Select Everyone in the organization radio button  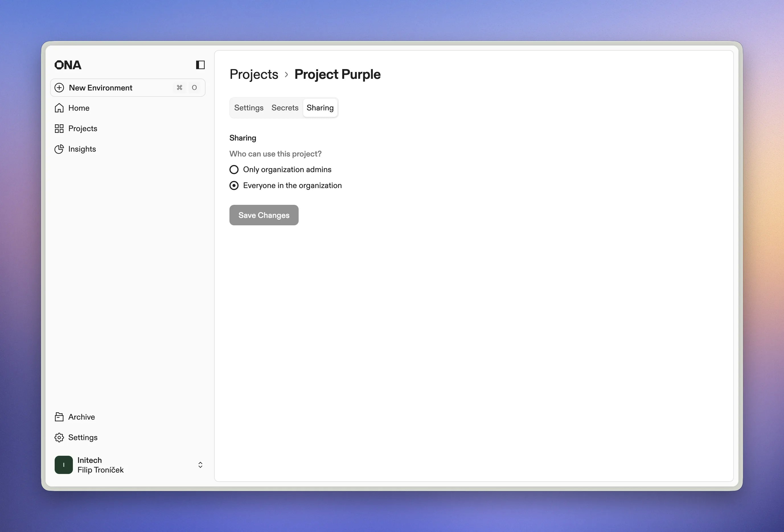[x=234, y=185]
